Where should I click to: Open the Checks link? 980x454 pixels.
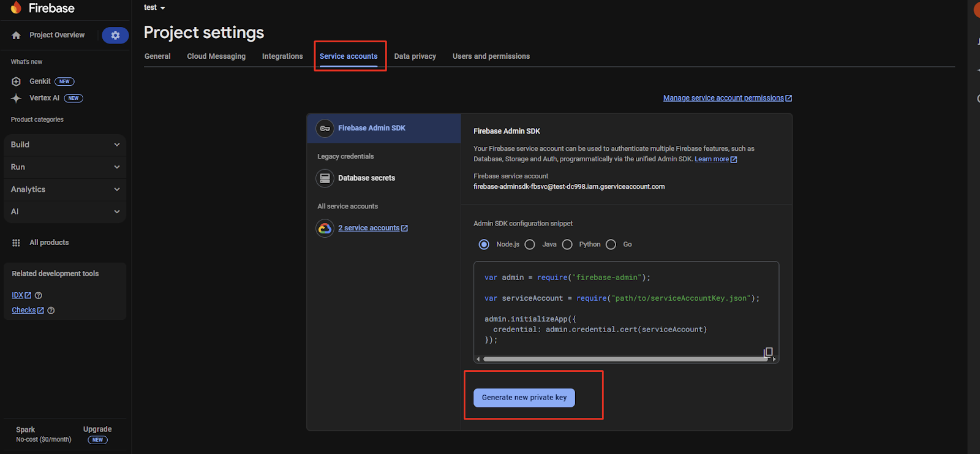(x=24, y=311)
